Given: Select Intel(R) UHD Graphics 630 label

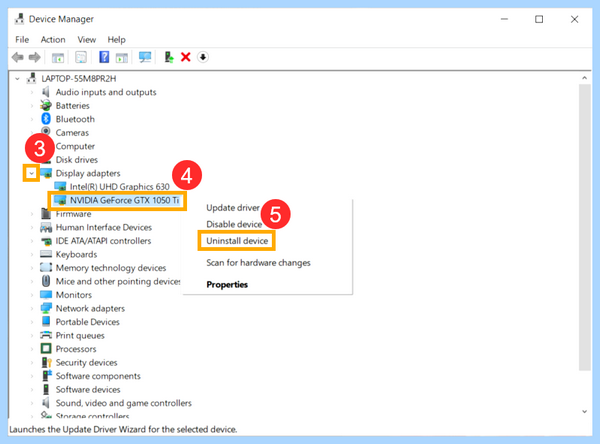Looking at the screenshot, I should (x=119, y=186).
